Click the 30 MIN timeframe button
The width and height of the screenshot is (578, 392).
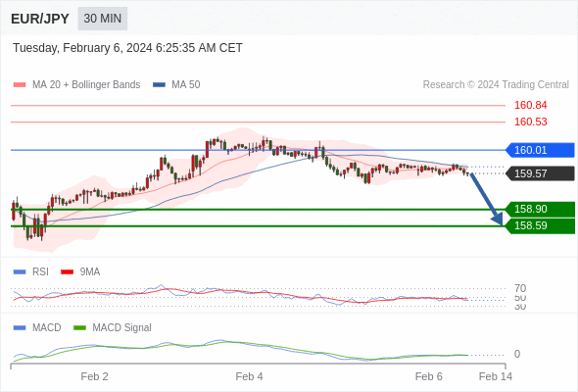(103, 19)
